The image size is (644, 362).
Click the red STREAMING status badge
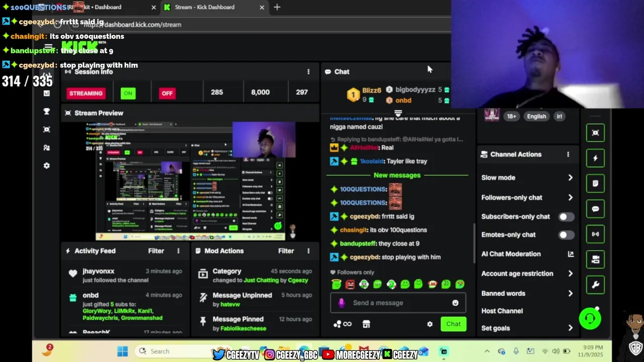click(86, 93)
